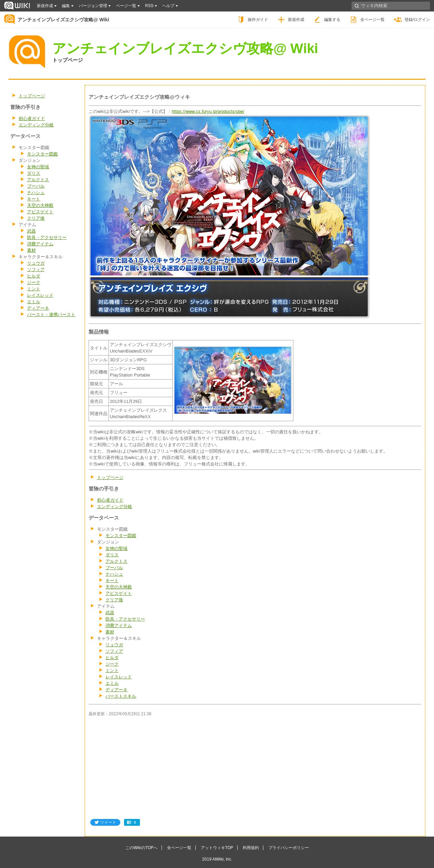Open 天空の大神殿 in the sidebar
This screenshot has height=868, width=434.
(40, 206)
